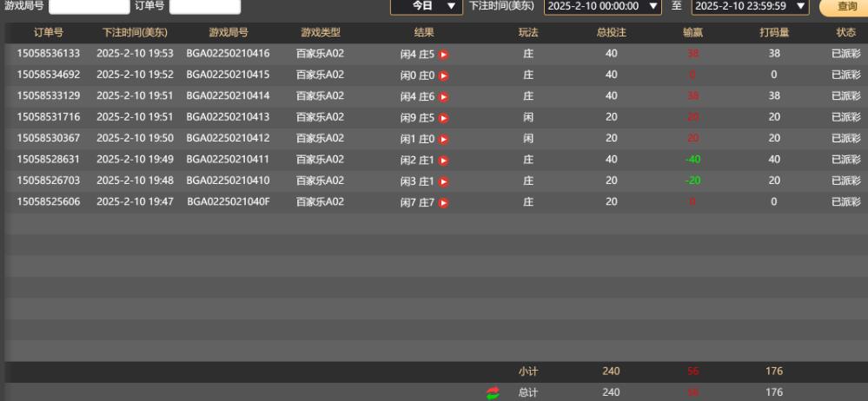Select order number 15058534692
The height and width of the screenshot is (401, 868).
(48, 75)
